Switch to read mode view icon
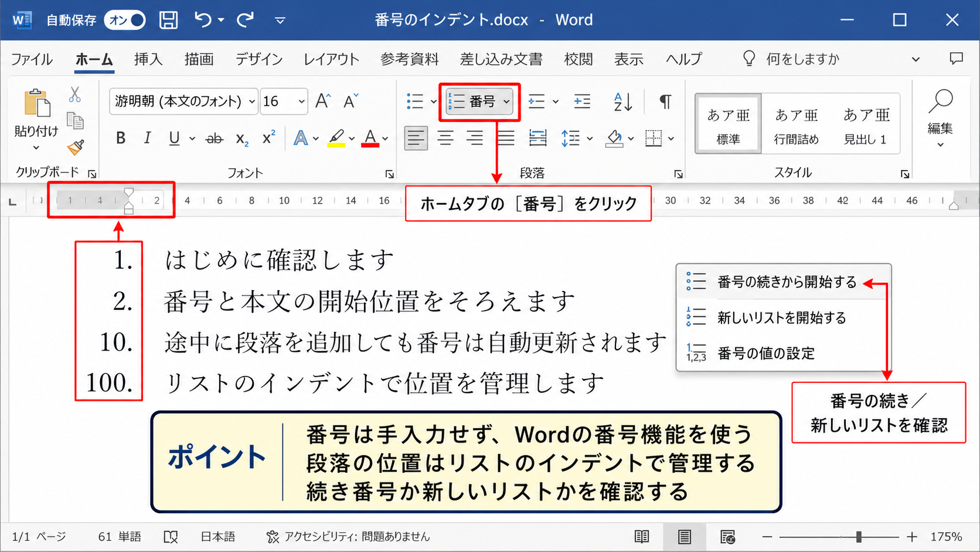Image resolution: width=980 pixels, height=552 pixels. (642, 537)
